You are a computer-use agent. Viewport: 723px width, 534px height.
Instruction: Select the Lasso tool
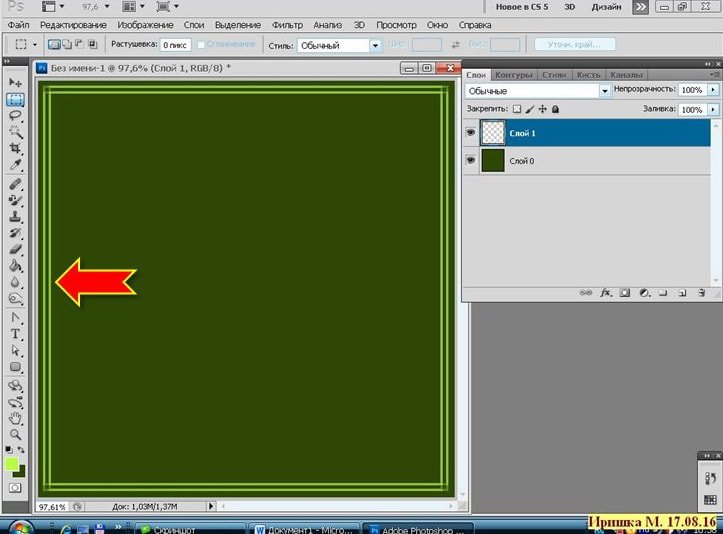pyautogui.click(x=16, y=115)
